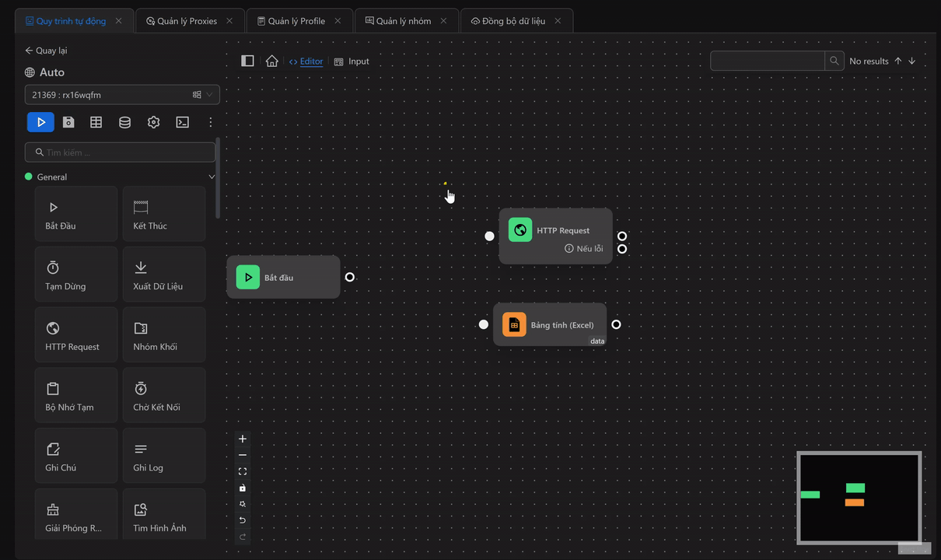The height and width of the screenshot is (560, 941).
Task: Open the three-dot overflow menu
Action: [210, 122]
